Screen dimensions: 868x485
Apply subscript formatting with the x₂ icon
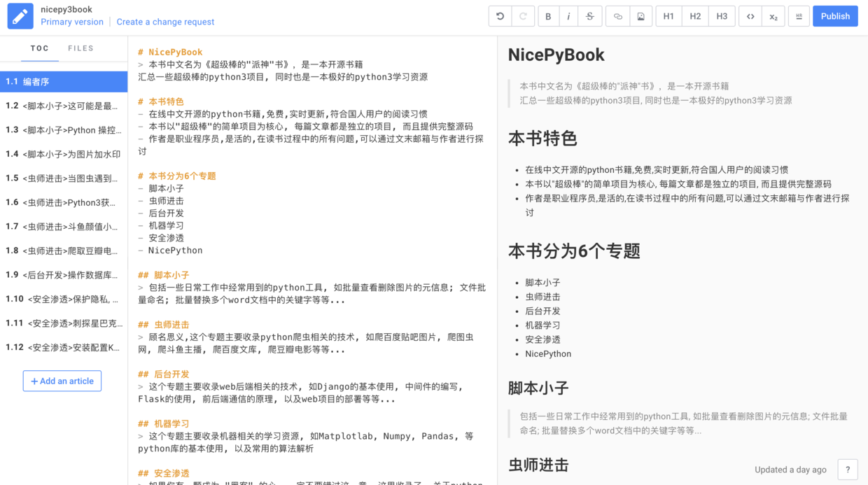pyautogui.click(x=773, y=15)
